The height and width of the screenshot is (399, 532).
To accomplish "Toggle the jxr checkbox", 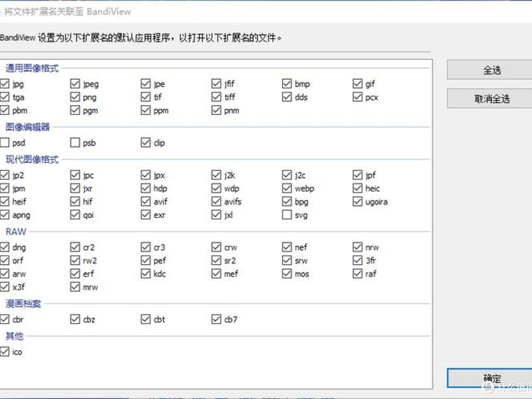I will pos(75,188).
